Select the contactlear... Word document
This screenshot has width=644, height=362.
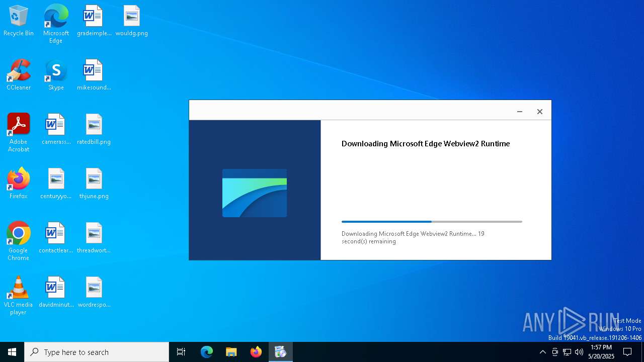tap(56, 238)
